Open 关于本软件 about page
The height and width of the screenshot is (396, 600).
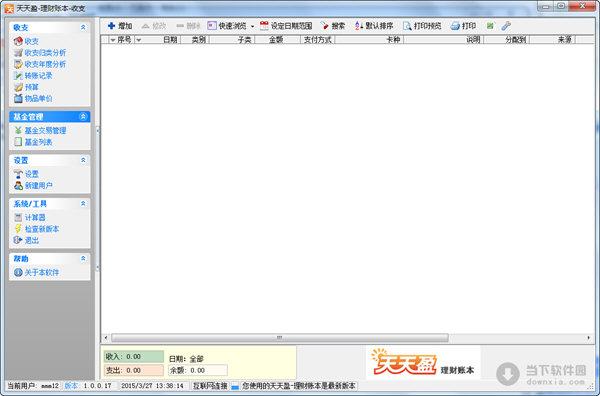[36, 272]
